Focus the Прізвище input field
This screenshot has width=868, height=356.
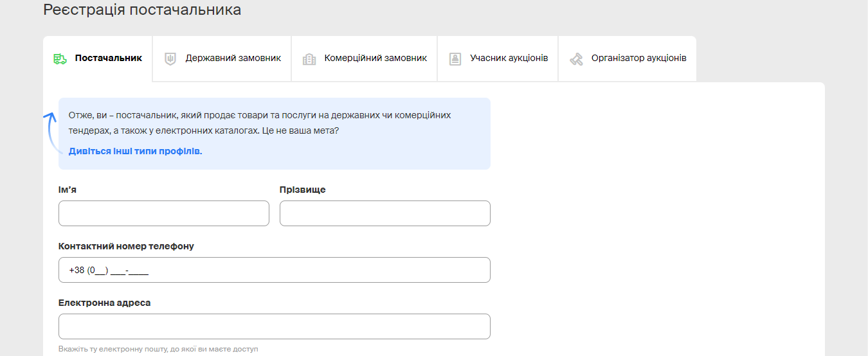384,213
